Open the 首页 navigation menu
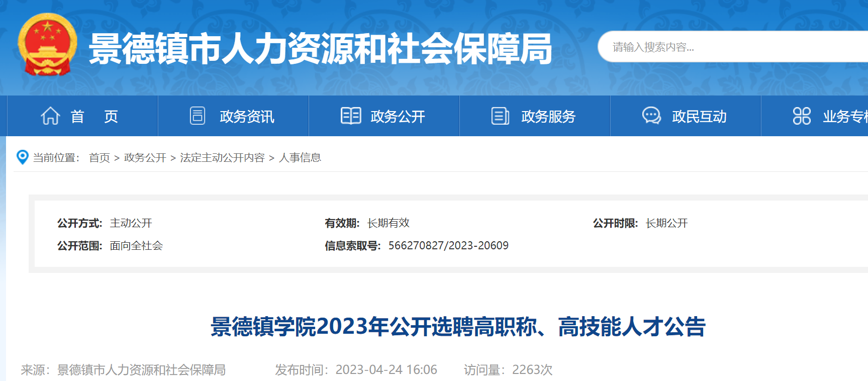868x381 pixels. (82, 116)
